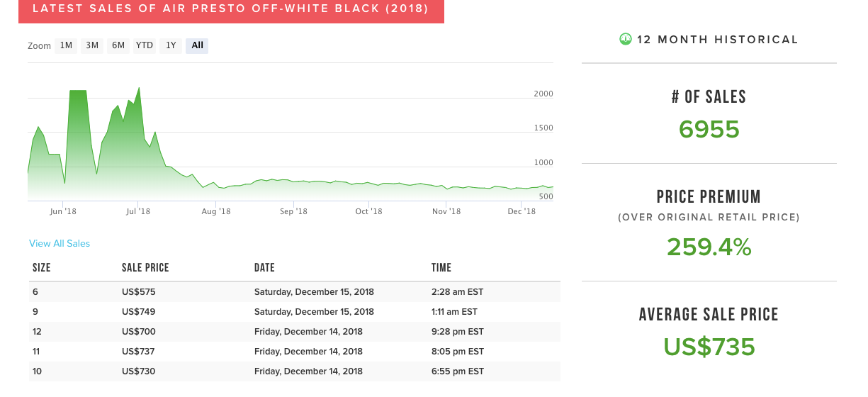
Task: Click the Sale Price column header
Action: (x=145, y=268)
